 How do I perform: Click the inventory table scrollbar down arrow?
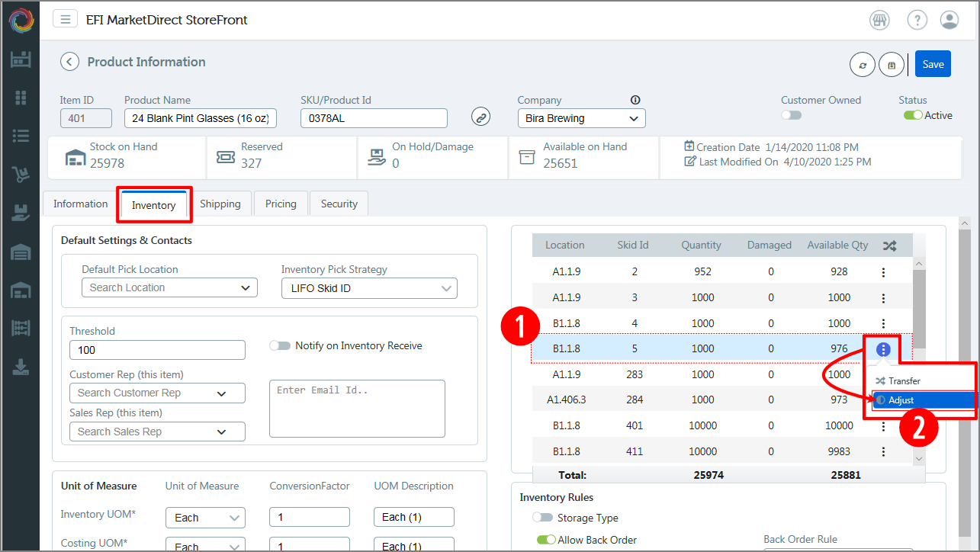(918, 458)
